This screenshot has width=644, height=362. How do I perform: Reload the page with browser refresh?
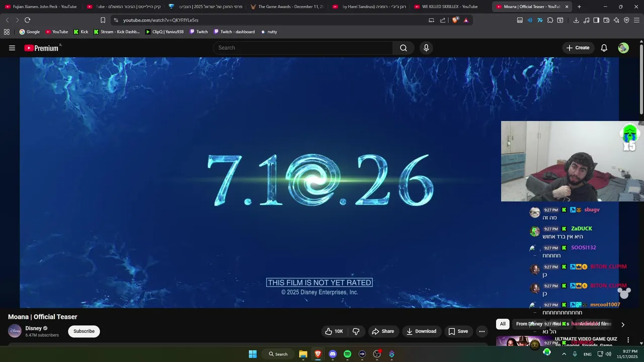click(27, 20)
